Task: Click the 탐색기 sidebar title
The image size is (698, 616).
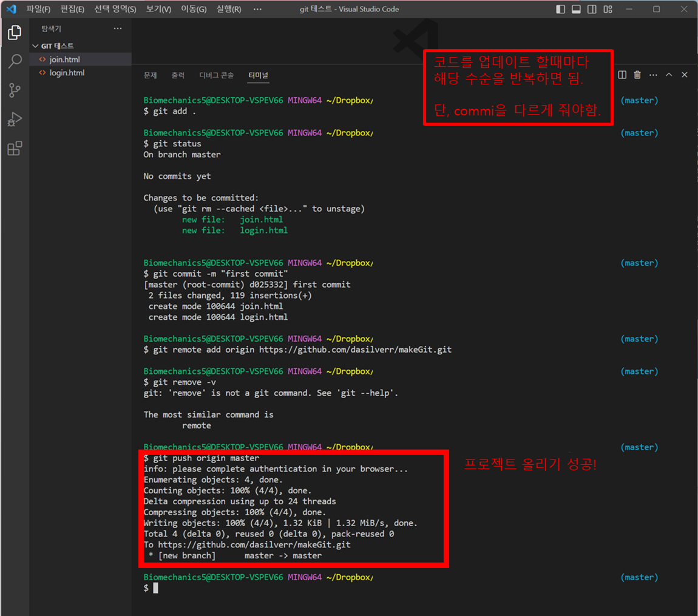Action: pyautogui.click(x=51, y=29)
